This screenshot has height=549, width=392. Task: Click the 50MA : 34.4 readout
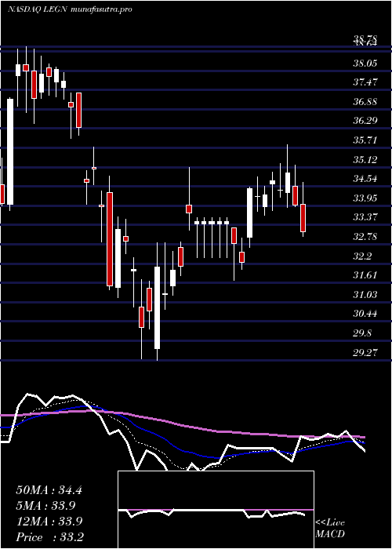pyautogui.click(x=49, y=490)
